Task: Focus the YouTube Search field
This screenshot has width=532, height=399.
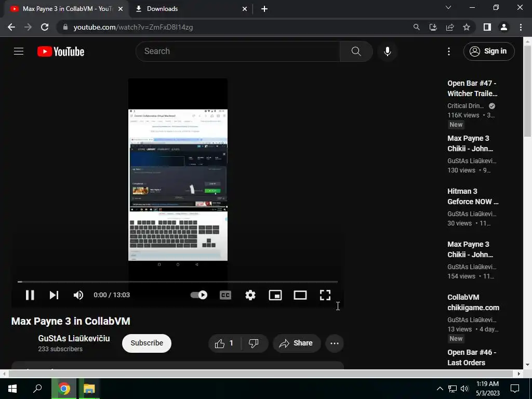Action: click(237, 51)
